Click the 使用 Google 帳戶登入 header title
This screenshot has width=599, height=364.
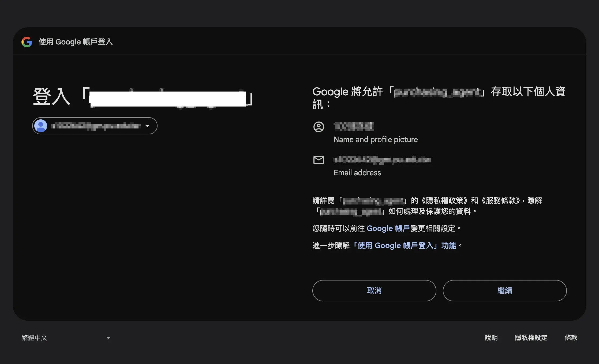[76, 42]
